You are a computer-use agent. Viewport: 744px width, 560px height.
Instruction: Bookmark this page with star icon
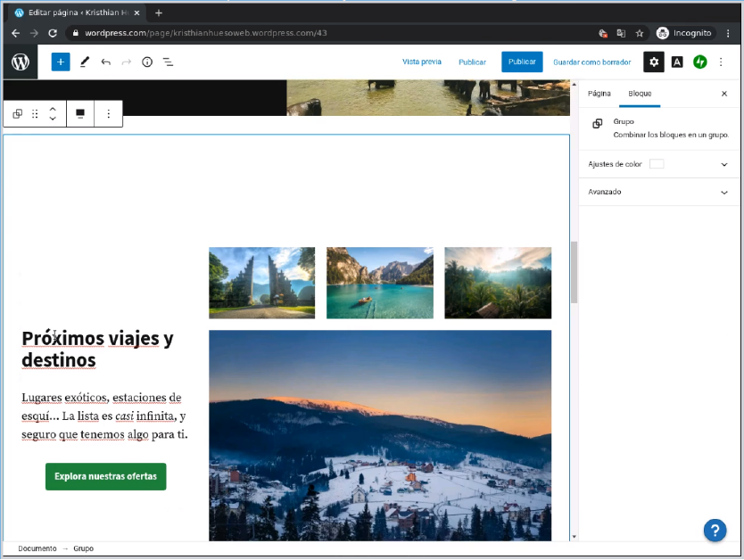[x=640, y=33]
